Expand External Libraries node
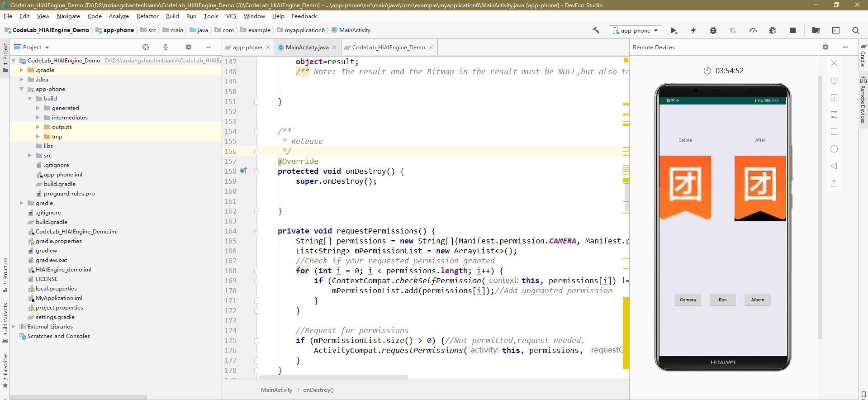Image resolution: width=868 pixels, height=400 pixels. (x=13, y=326)
